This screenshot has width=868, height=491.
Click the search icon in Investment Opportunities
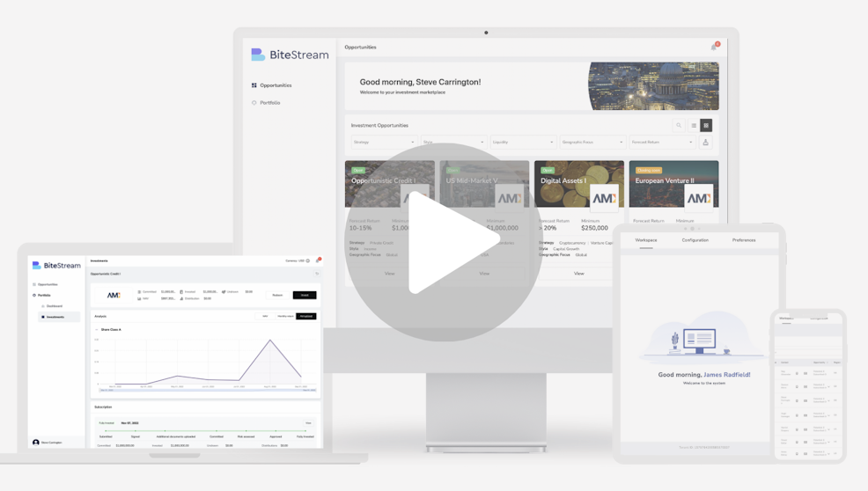[x=679, y=126]
